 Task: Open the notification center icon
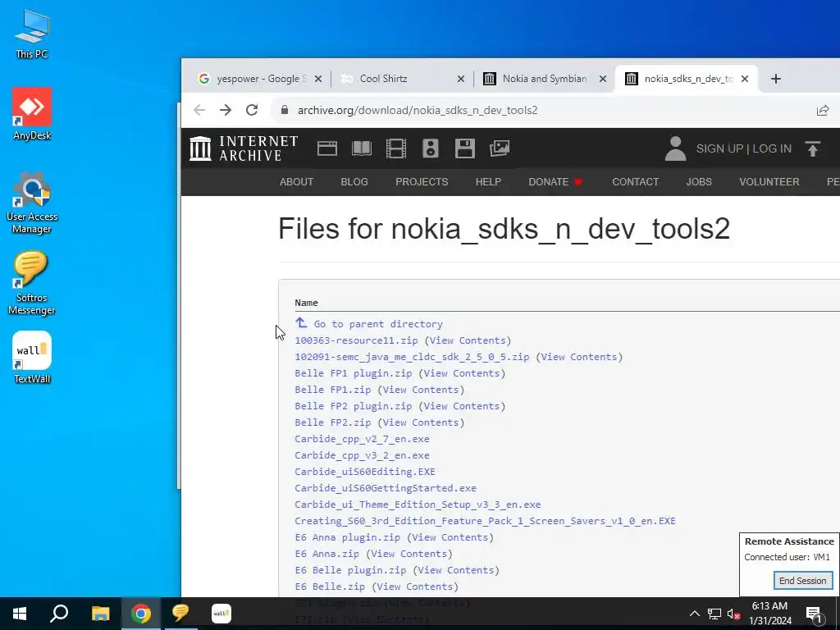[x=814, y=614]
